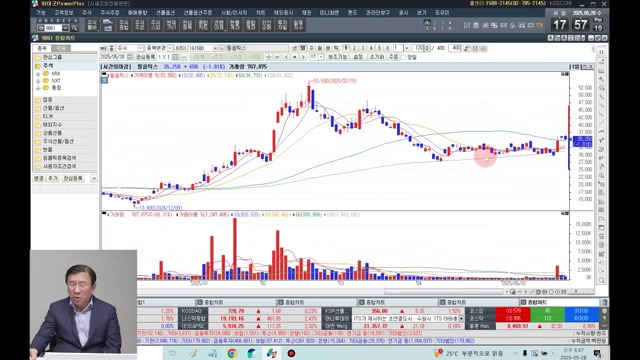Select the 업종 folder in the tree
This screenshot has height=360, width=640.
click(x=65, y=100)
